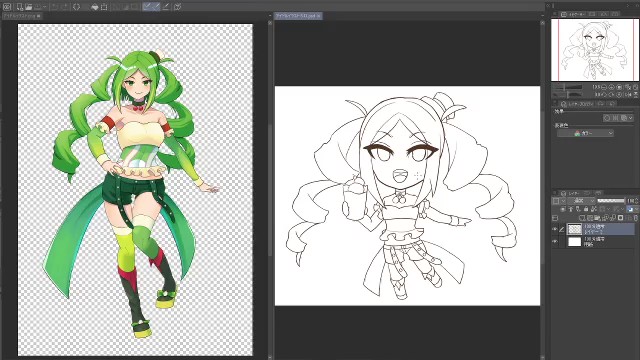
Task: Click Merge with Layer Below icon
Action: pos(613,218)
